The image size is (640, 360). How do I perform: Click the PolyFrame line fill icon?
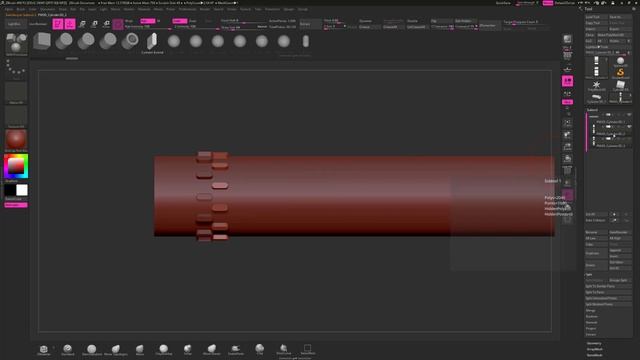567,170
